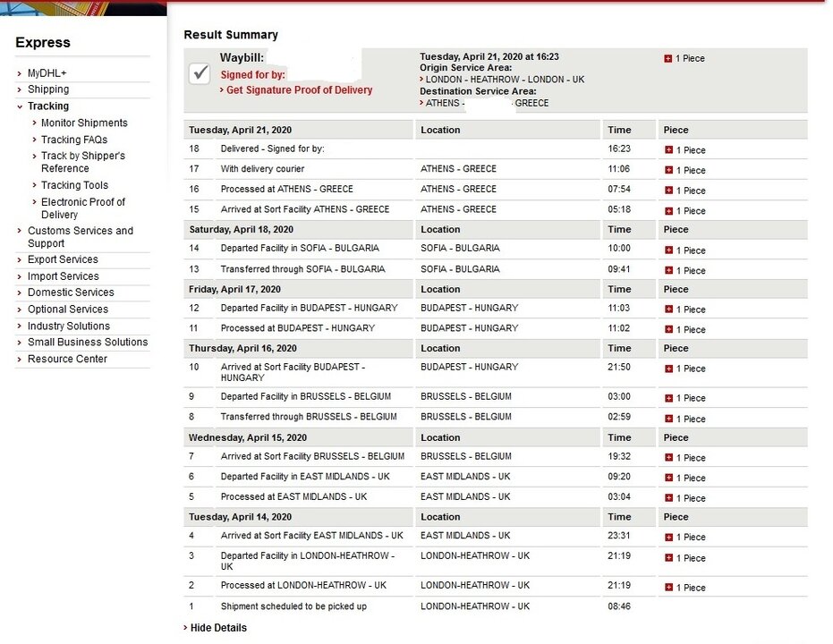
Task: Click the Signed for by link
Action: pyautogui.click(x=253, y=74)
